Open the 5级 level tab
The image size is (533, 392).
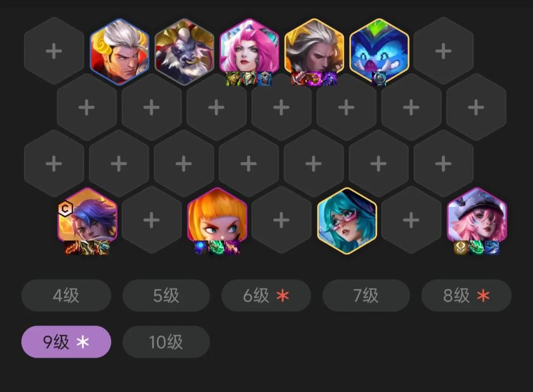166,295
